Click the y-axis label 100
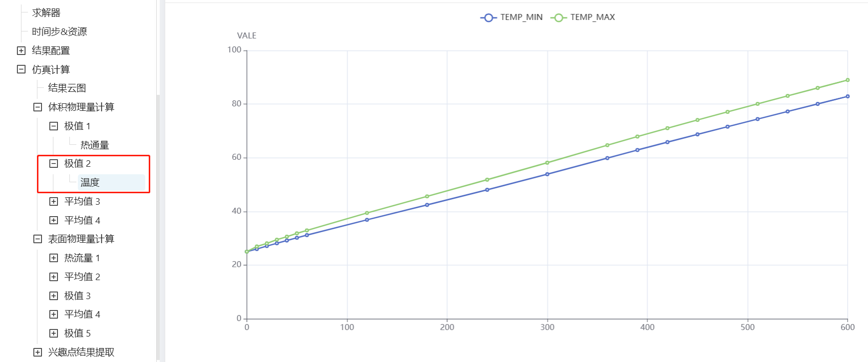The image size is (868, 362). click(234, 49)
